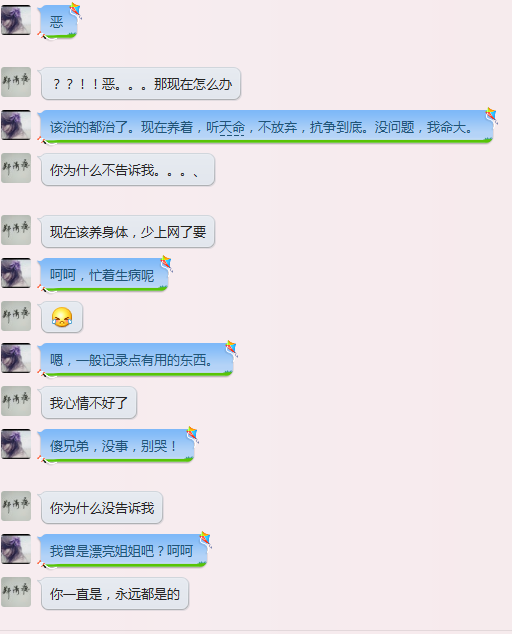512x634 pixels.
Task: Click the calligraphy avatar next to '那现在怎么办'
Action: coord(16,82)
